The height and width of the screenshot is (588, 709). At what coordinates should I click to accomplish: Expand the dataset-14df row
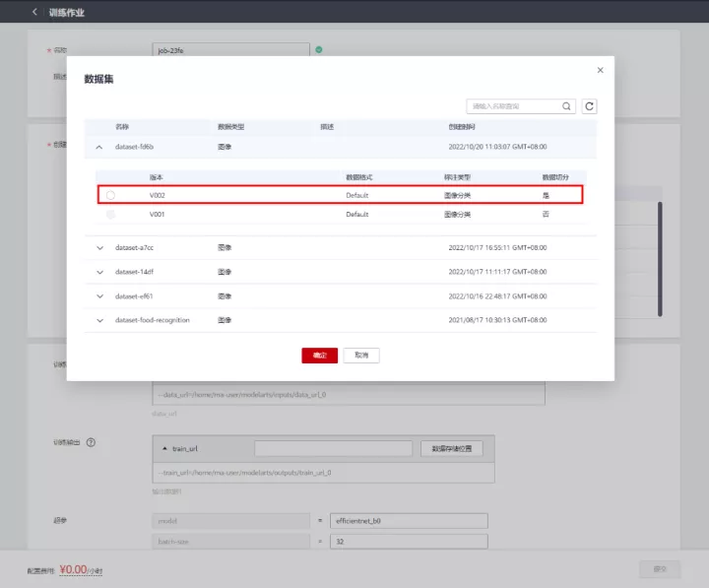point(99,272)
